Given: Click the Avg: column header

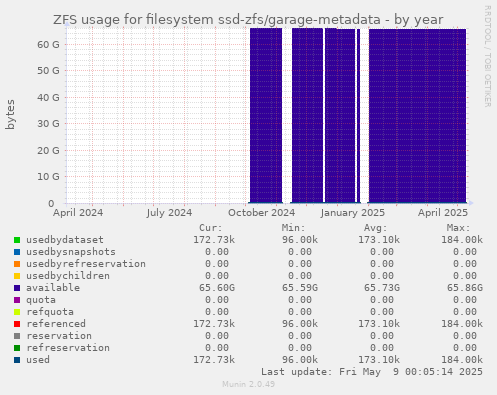Looking at the screenshot, I should pos(376,228).
